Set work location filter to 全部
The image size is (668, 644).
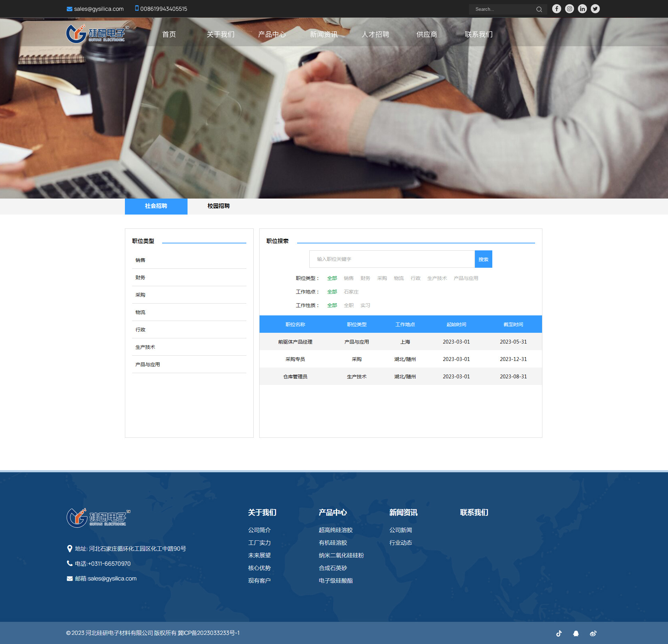(x=332, y=292)
